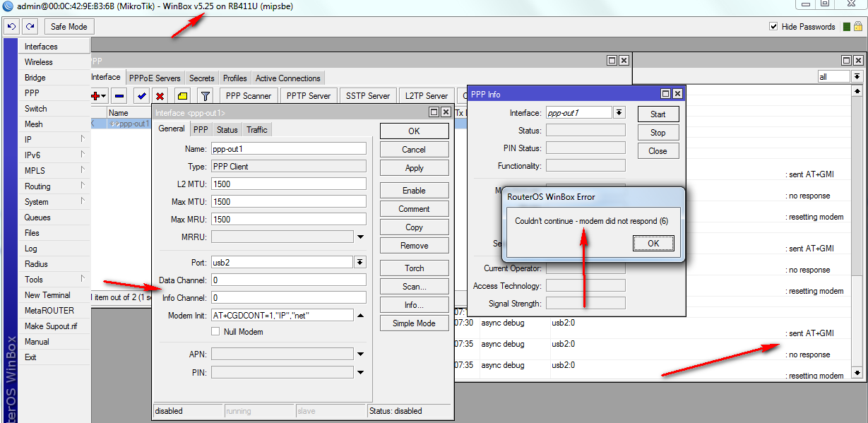Expand System submenu in sidebar
Screen dimensions: 868x423
(x=54, y=202)
